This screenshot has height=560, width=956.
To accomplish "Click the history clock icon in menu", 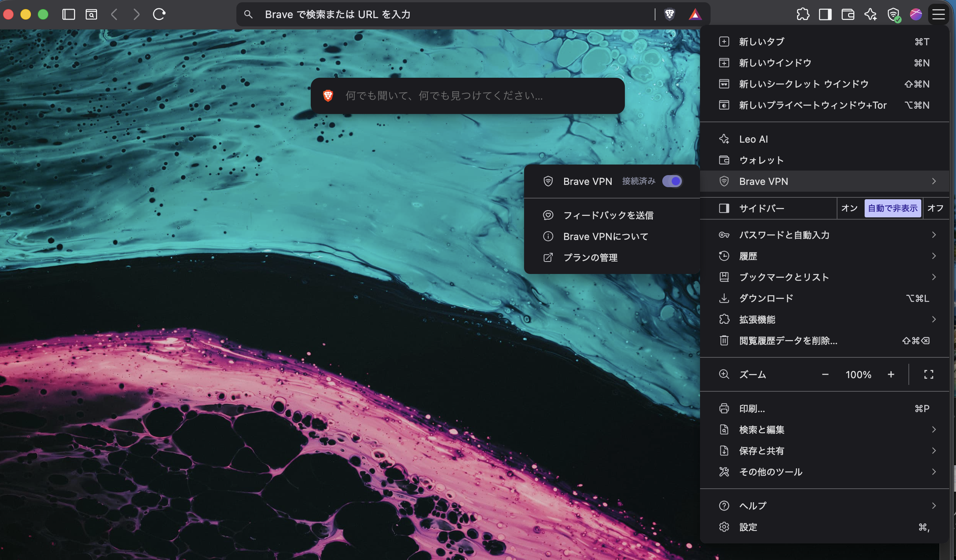I will point(724,256).
